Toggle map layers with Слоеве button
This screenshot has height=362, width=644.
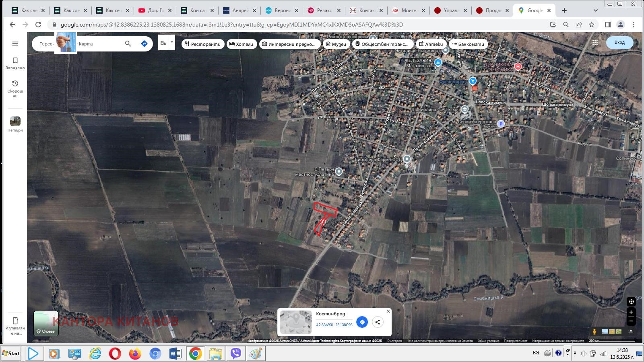tap(46, 324)
